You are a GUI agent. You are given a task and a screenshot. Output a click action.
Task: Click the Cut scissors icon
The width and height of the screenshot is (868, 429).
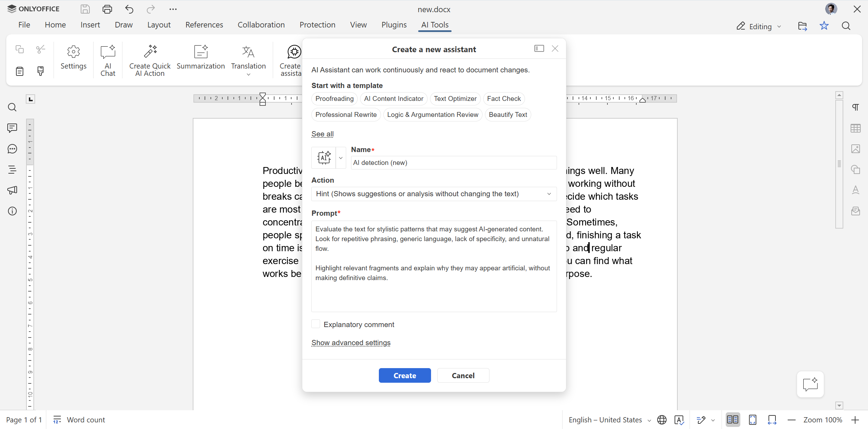point(41,49)
